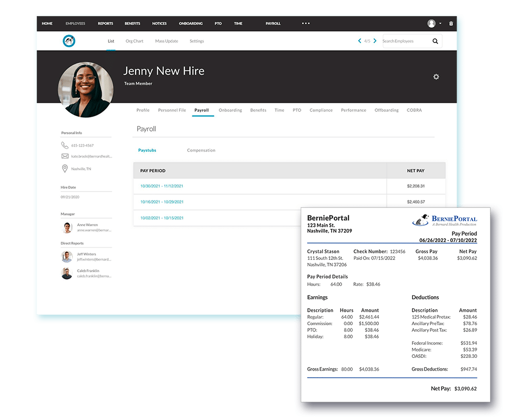Switch to the Compensation tab
This screenshot has height=420, width=530.
click(201, 151)
